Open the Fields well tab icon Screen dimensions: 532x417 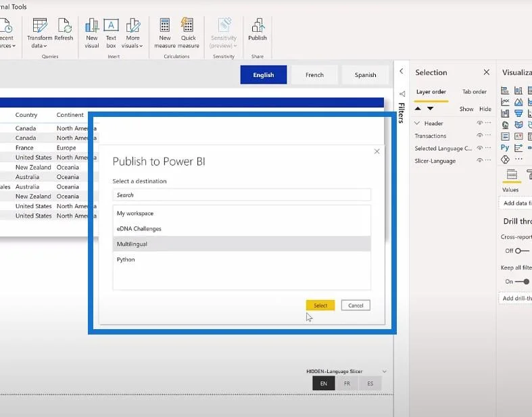tap(512, 174)
